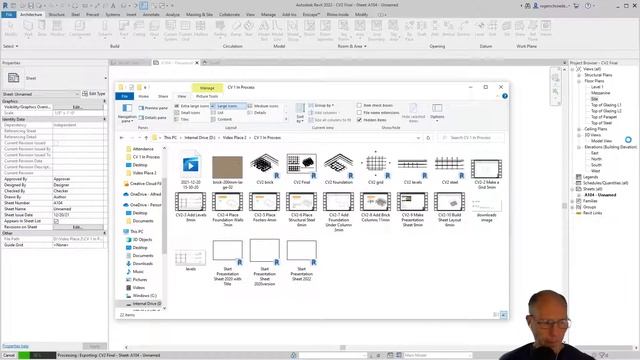Switch to large icons view toggle at Explorer bottom

[504, 315]
